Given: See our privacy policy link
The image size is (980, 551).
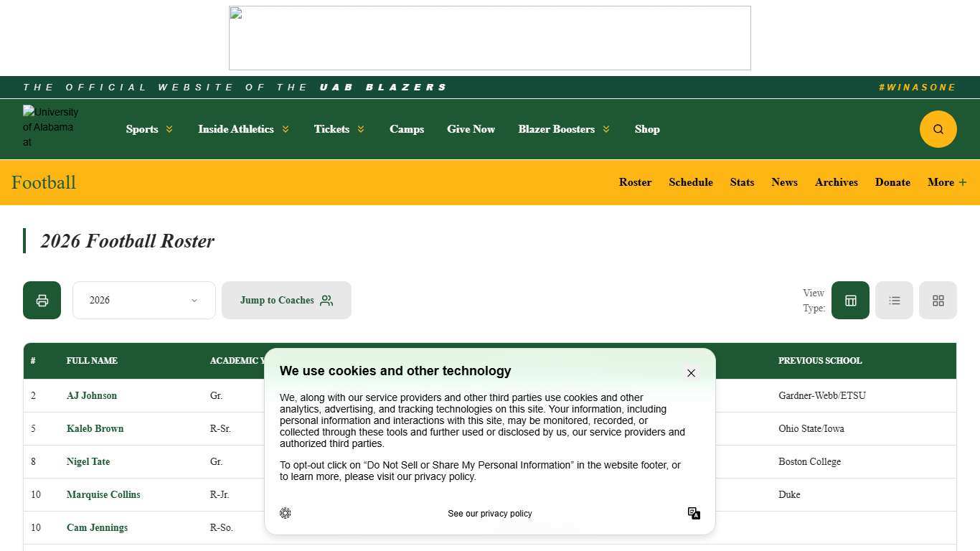Looking at the screenshot, I should pos(489,514).
